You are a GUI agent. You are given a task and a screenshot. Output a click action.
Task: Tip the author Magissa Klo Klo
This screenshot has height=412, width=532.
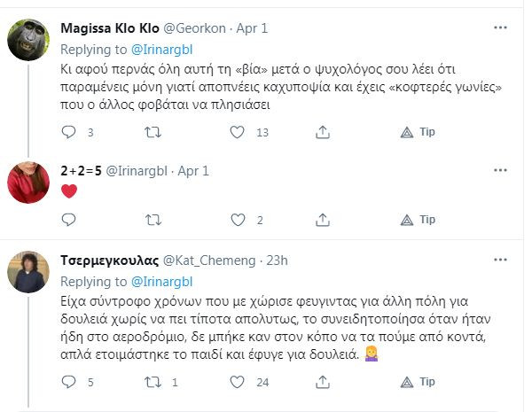pyautogui.click(x=418, y=133)
